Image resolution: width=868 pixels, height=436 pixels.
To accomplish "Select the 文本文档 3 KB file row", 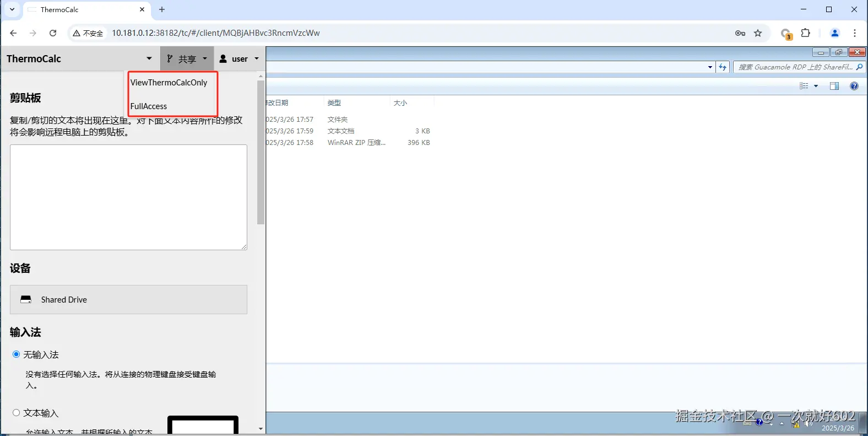I will coord(349,131).
